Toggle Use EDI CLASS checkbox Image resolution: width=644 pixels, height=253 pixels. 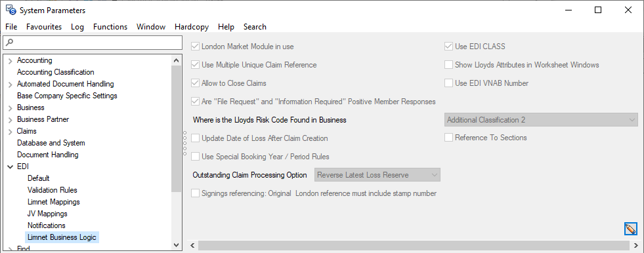[448, 47]
